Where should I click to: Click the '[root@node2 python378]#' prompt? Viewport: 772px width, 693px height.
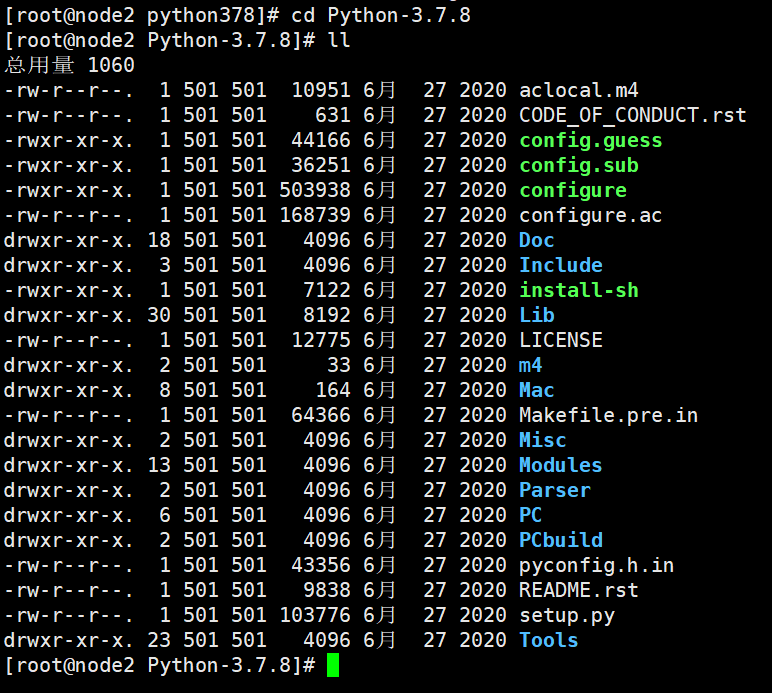point(142,16)
